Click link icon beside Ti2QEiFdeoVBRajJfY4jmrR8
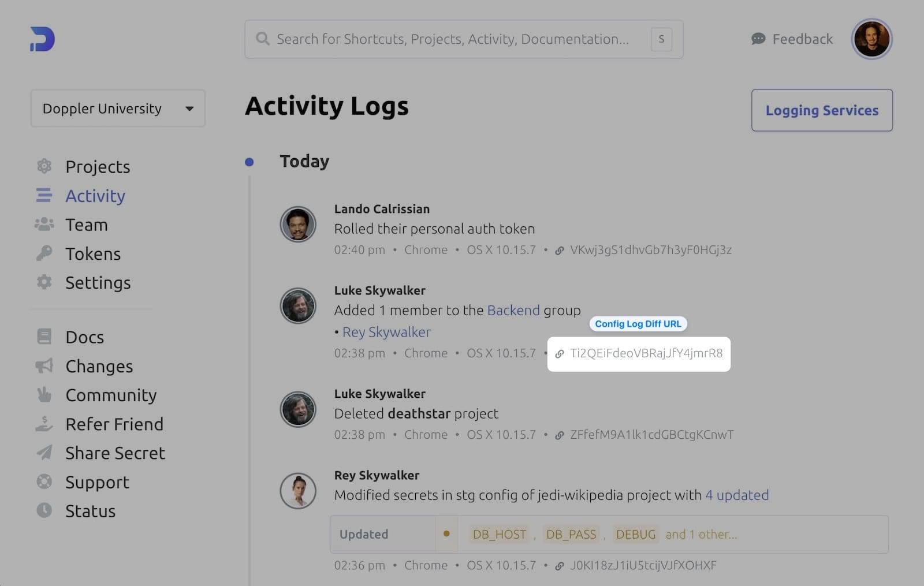 559,354
